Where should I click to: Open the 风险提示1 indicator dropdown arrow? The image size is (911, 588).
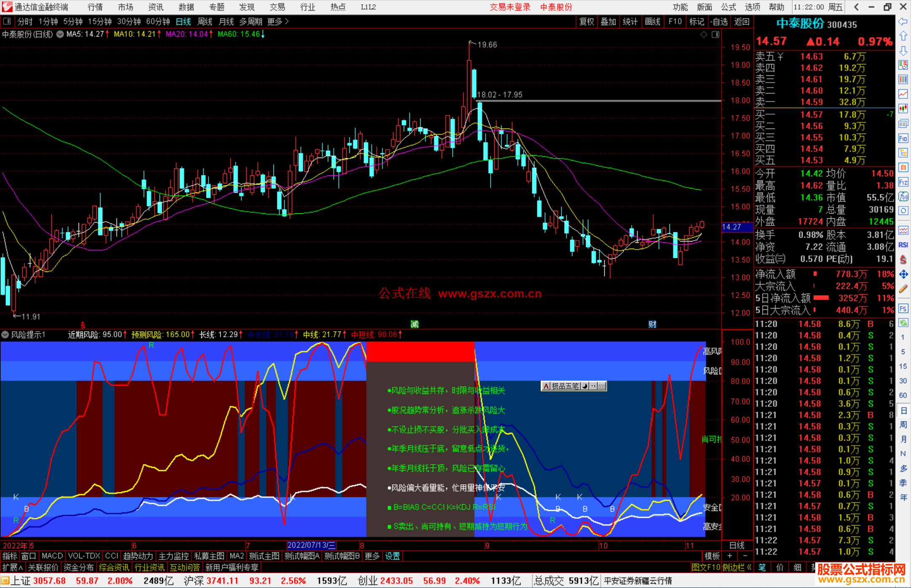click(5, 335)
